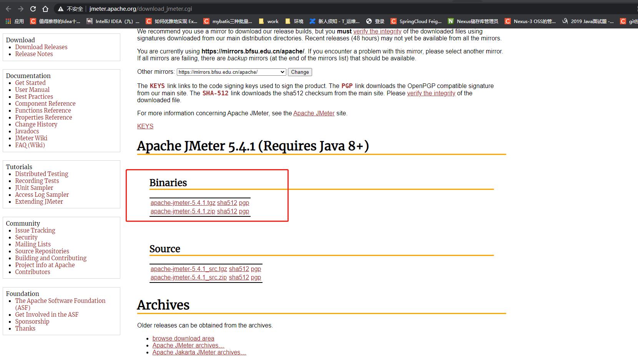This screenshot has width=638, height=364.
Task: Open the Access Log Sampler tutorial
Action: pyautogui.click(x=42, y=194)
